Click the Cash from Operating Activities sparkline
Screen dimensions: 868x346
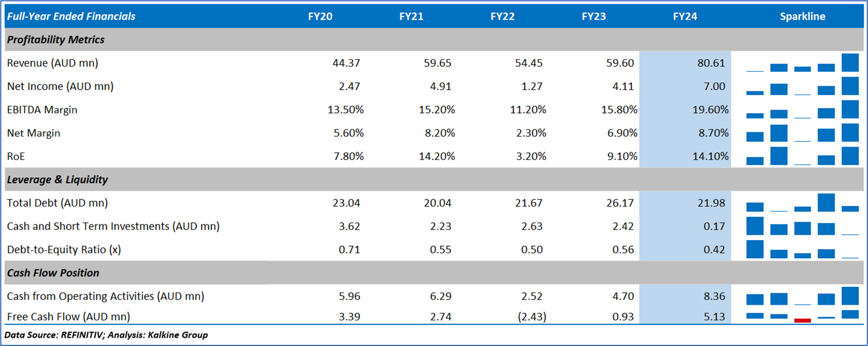802,296
